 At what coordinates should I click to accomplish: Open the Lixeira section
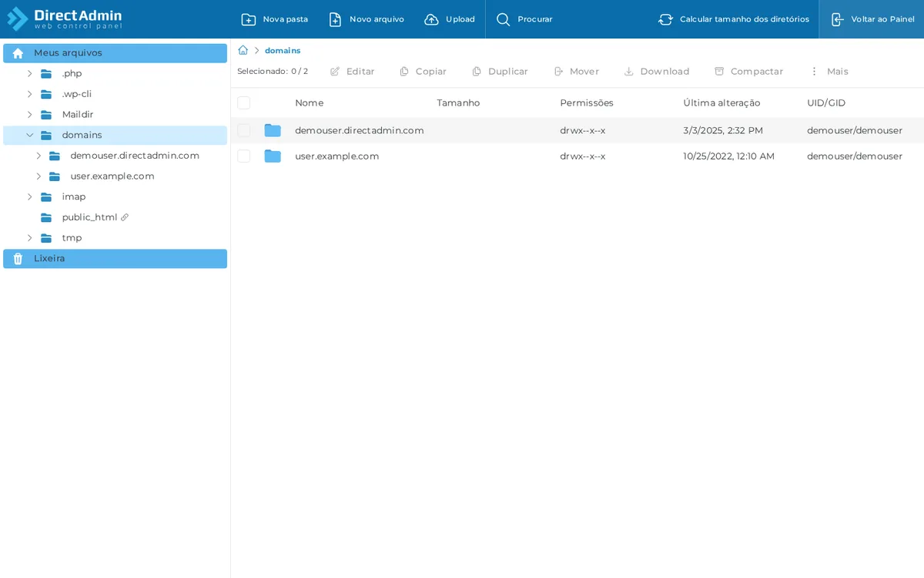coord(115,259)
